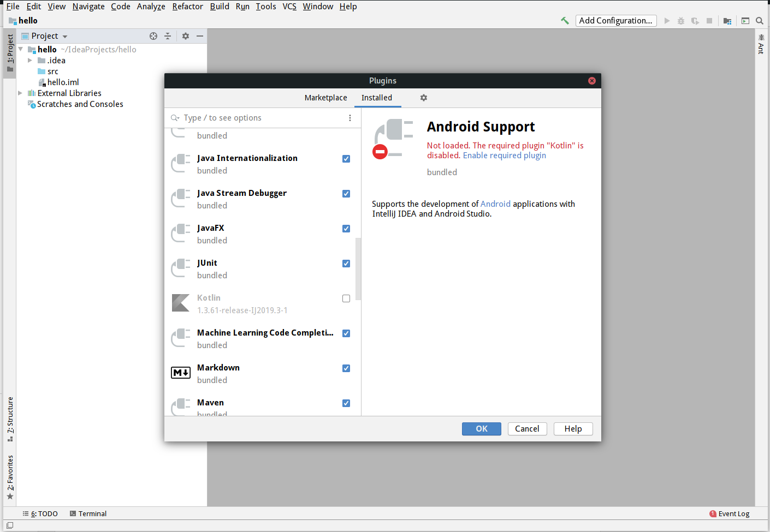Click the locate/scroll-from-source crosshair icon
The width and height of the screenshot is (770, 532).
(x=153, y=36)
